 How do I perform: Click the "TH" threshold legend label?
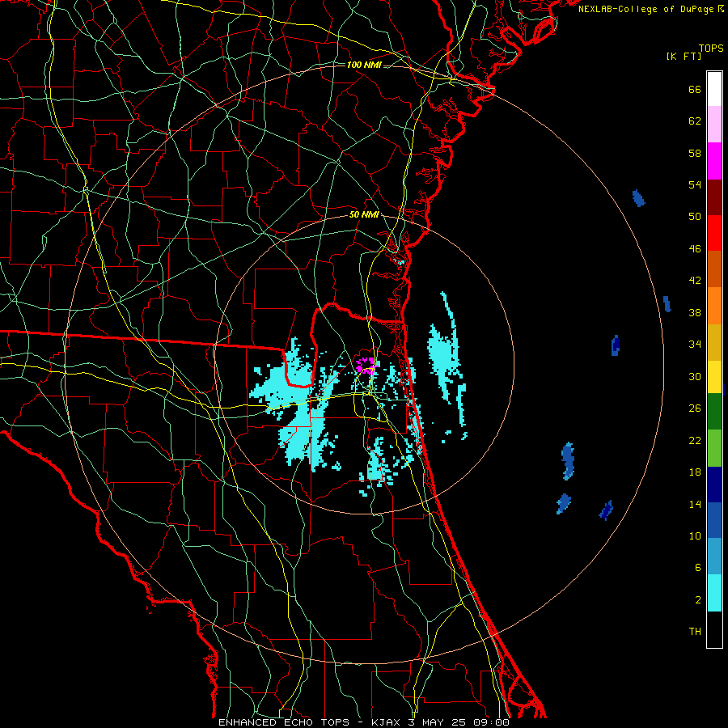tap(695, 632)
